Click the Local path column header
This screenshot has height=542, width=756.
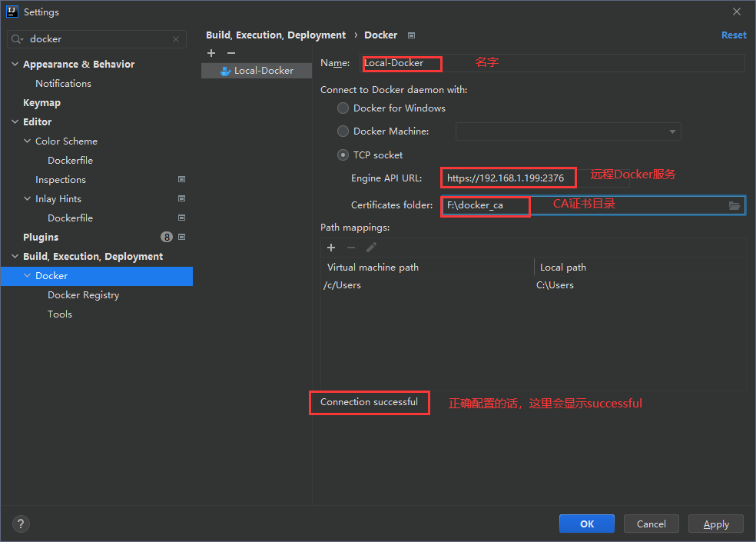[641, 268]
